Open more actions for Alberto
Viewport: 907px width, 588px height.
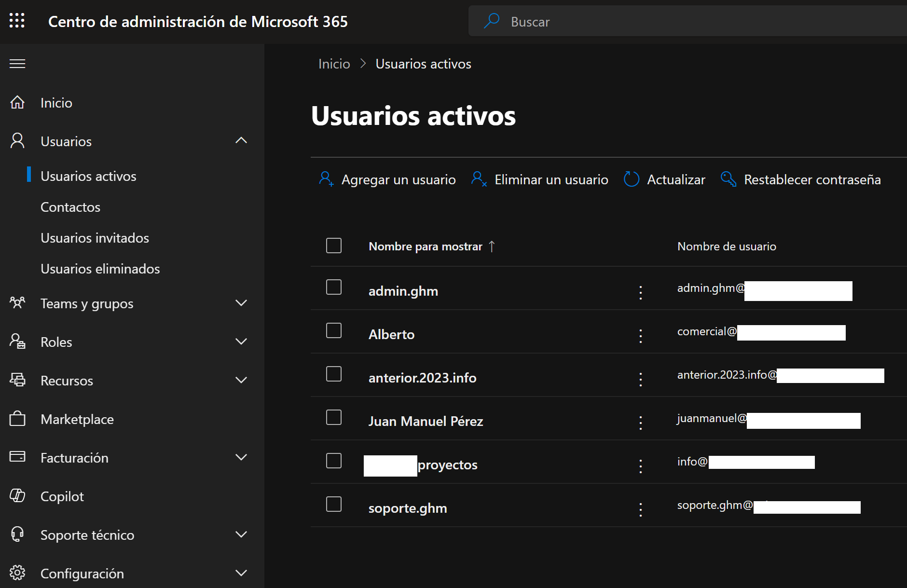click(640, 335)
